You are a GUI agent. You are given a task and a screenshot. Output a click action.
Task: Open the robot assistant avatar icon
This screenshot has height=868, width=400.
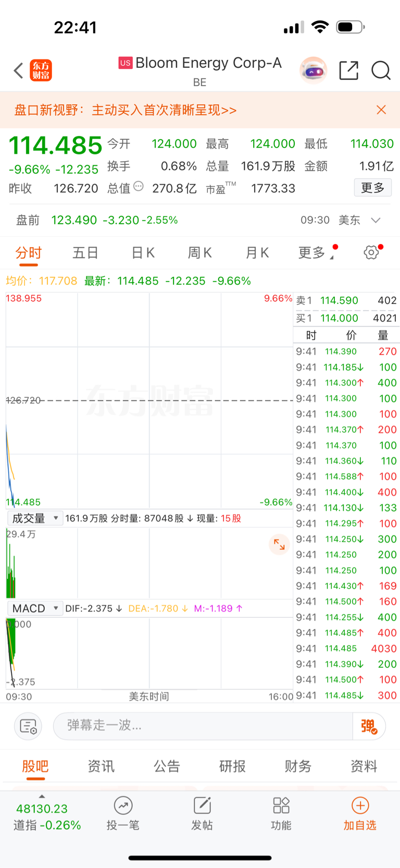tap(313, 70)
